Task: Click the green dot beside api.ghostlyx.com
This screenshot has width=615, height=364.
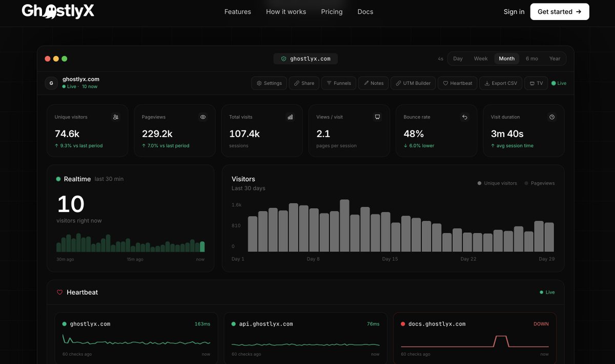Action: pyautogui.click(x=234, y=324)
